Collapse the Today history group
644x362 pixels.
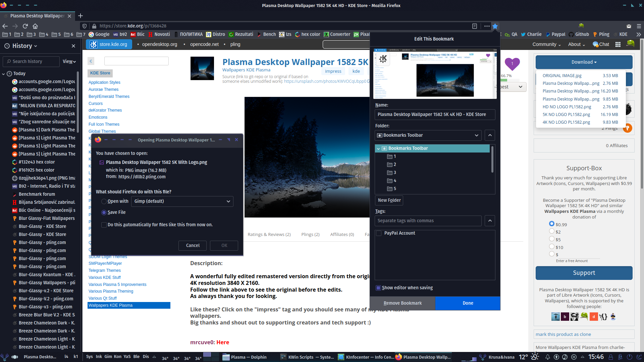point(3,74)
